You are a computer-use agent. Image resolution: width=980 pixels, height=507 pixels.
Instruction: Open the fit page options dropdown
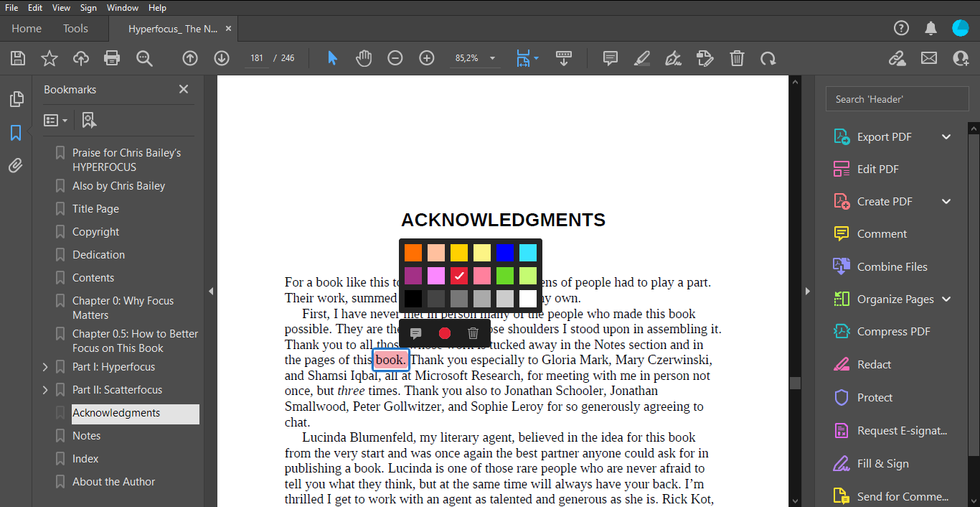[537, 58]
